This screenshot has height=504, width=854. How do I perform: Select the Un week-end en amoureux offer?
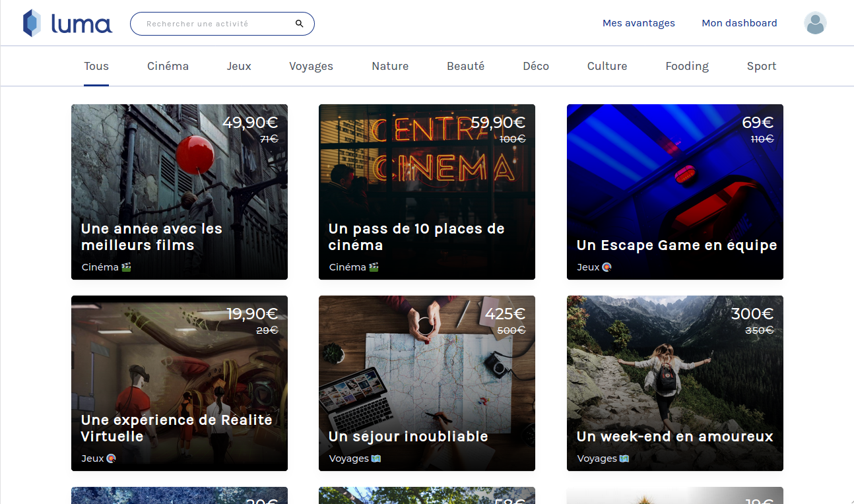tap(675, 383)
